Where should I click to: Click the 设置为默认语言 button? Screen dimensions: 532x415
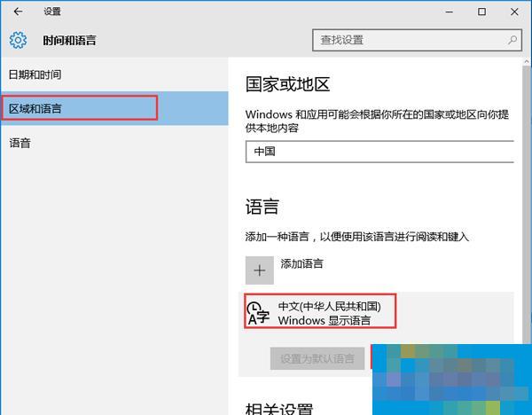[x=317, y=358]
